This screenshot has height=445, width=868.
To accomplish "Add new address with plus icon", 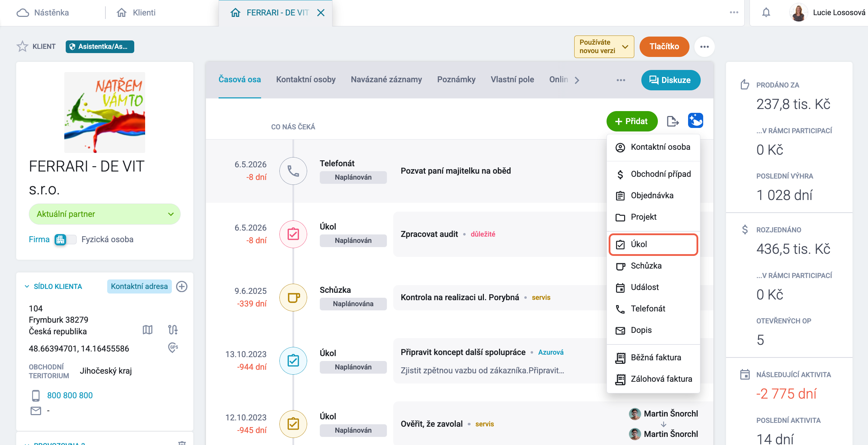I will pos(182,286).
